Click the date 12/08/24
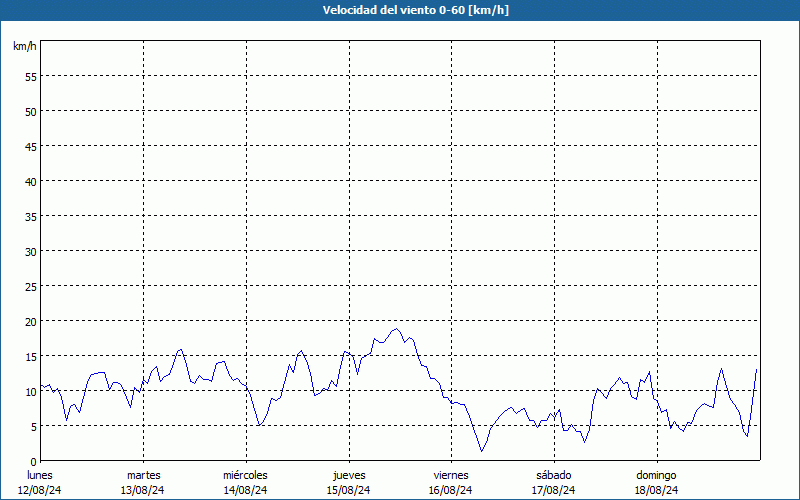Image resolution: width=800 pixels, height=500 pixels. tap(40, 490)
